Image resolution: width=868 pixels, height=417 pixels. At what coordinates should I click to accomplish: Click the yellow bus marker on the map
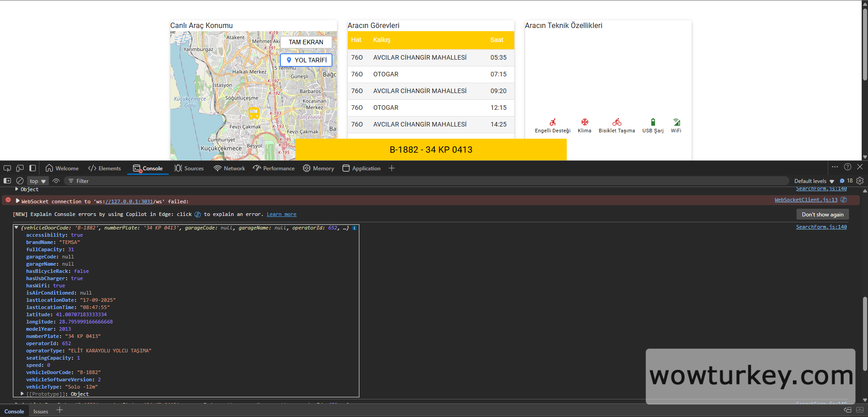(x=254, y=113)
